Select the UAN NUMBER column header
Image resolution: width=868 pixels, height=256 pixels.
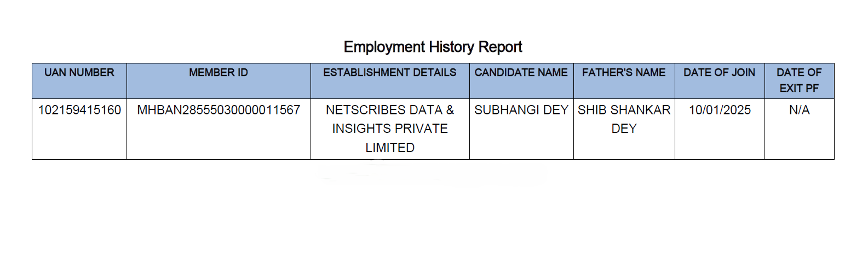pyautogui.click(x=79, y=73)
